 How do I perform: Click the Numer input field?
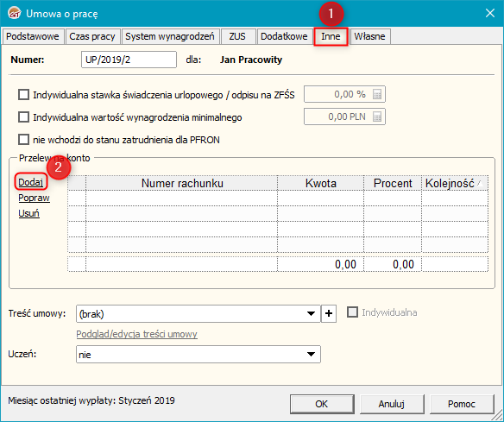click(129, 60)
